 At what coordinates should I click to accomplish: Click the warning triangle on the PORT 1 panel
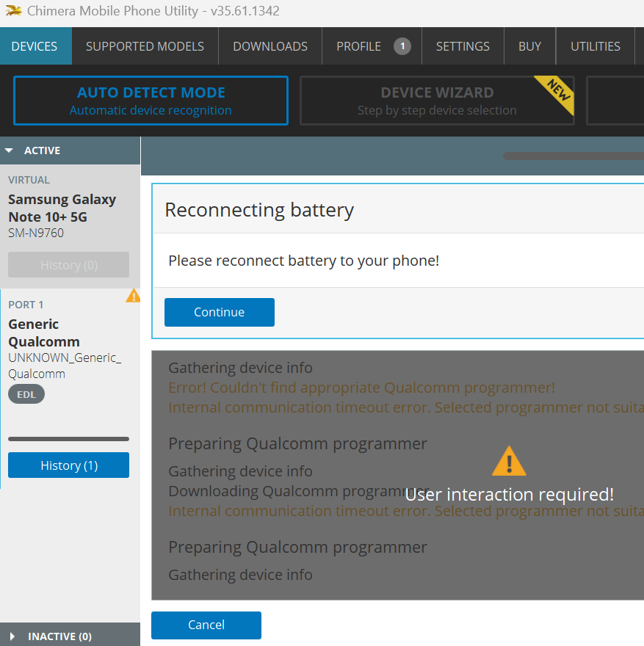pos(133,295)
